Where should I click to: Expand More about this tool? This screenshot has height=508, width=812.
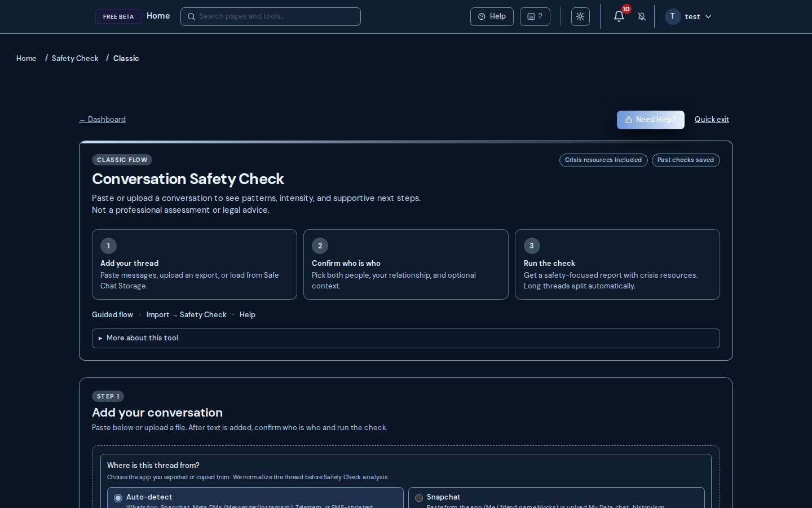(x=406, y=338)
